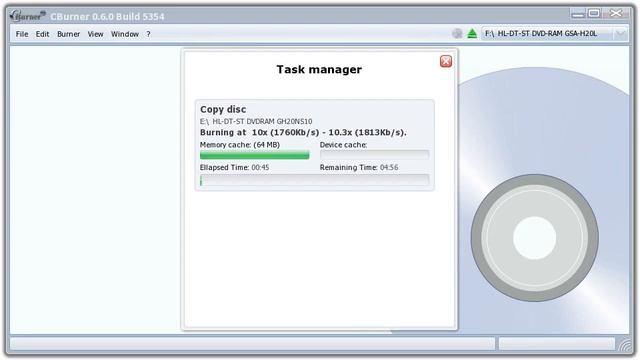The width and height of the screenshot is (640, 360).
Task: Click the Remaining Time 04:56 label
Action: coord(359,167)
